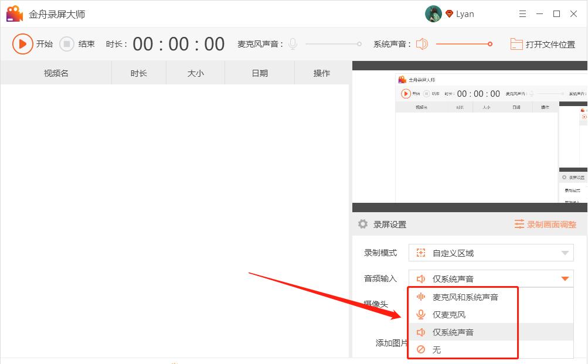
Task: Click the custom region icon in 录制模式 row
Action: 420,253
